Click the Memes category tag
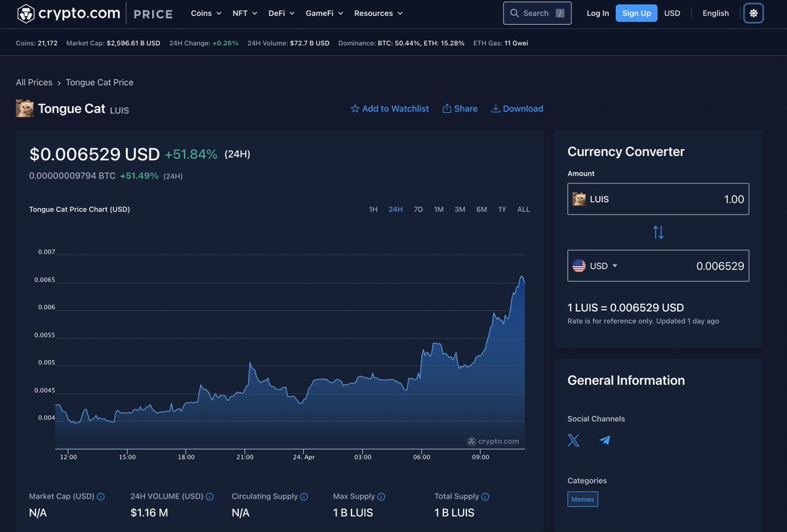This screenshot has height=532, width=787. click(582, 499)
